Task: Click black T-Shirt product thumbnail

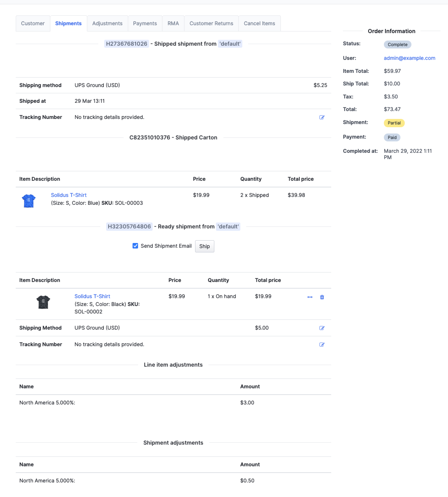Action: (43, 302)
